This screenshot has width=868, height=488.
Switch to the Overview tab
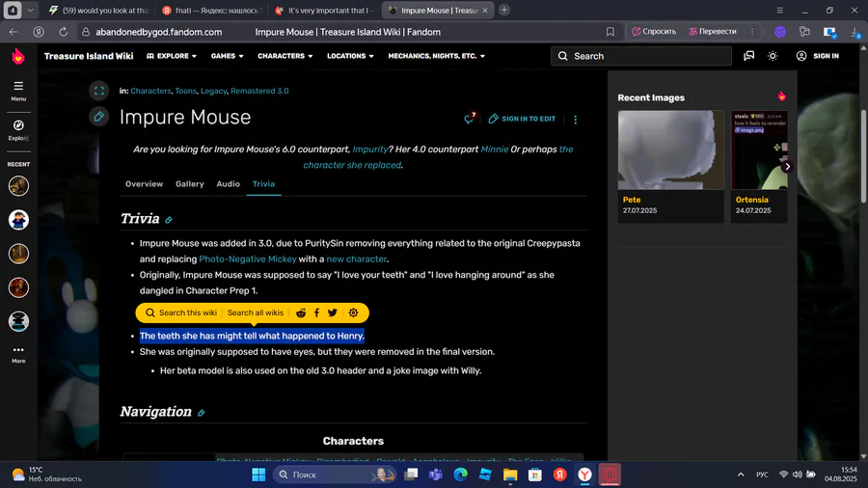pyautogui.click(x=144, y=183)
